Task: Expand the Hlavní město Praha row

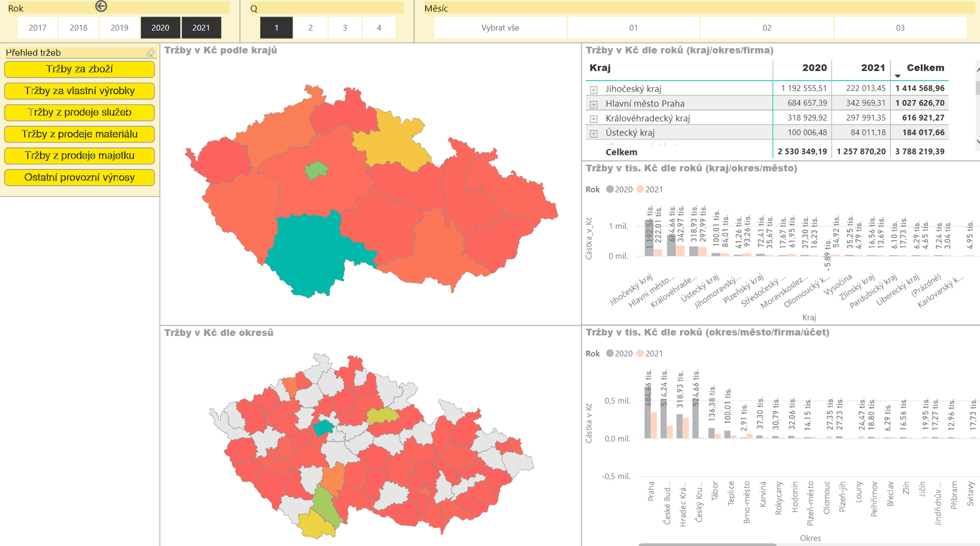Action: click(x=593, y=104)
